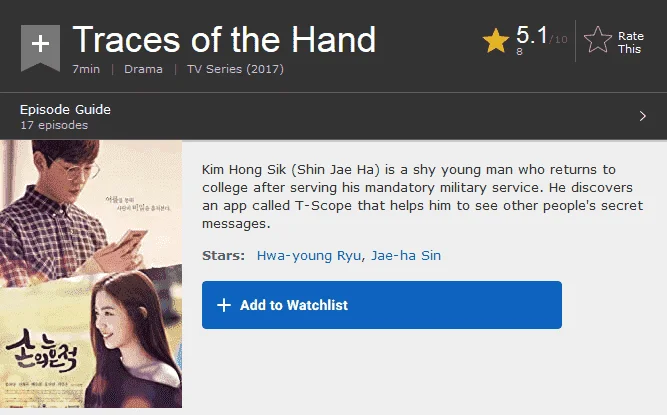Open the 17 episodes list
667x415 pixels.
pos(54,125)
